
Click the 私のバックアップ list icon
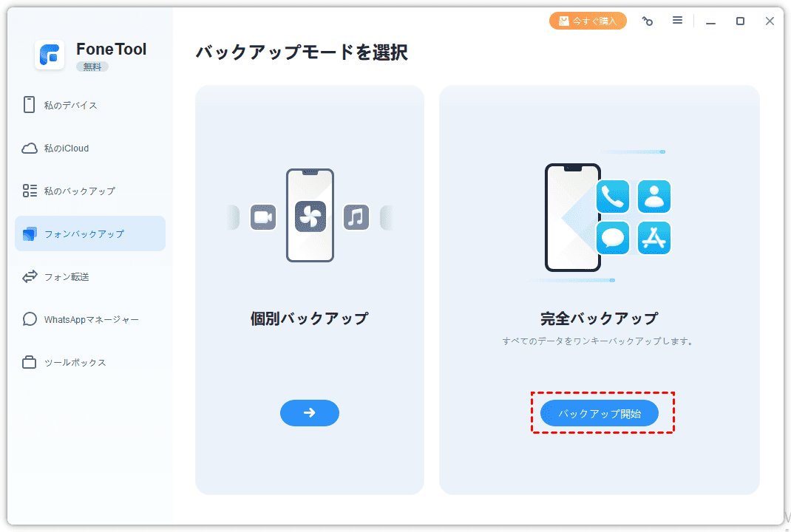[30, 191]
